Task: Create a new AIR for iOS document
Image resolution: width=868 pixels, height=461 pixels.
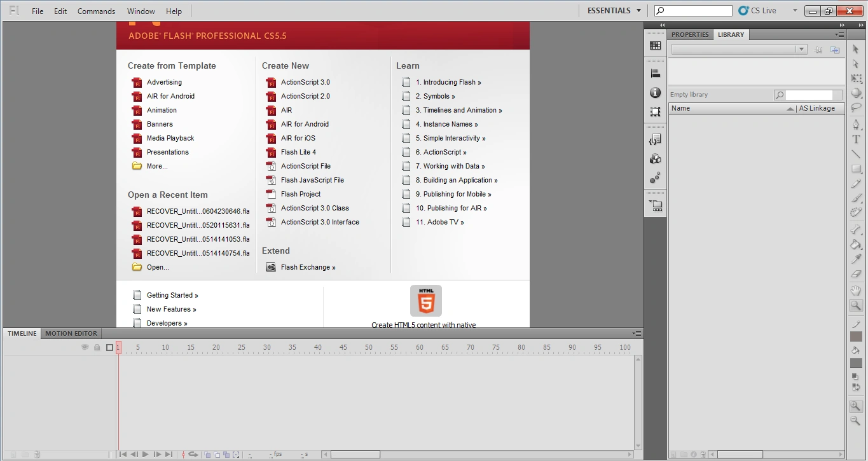Action: 291,138
